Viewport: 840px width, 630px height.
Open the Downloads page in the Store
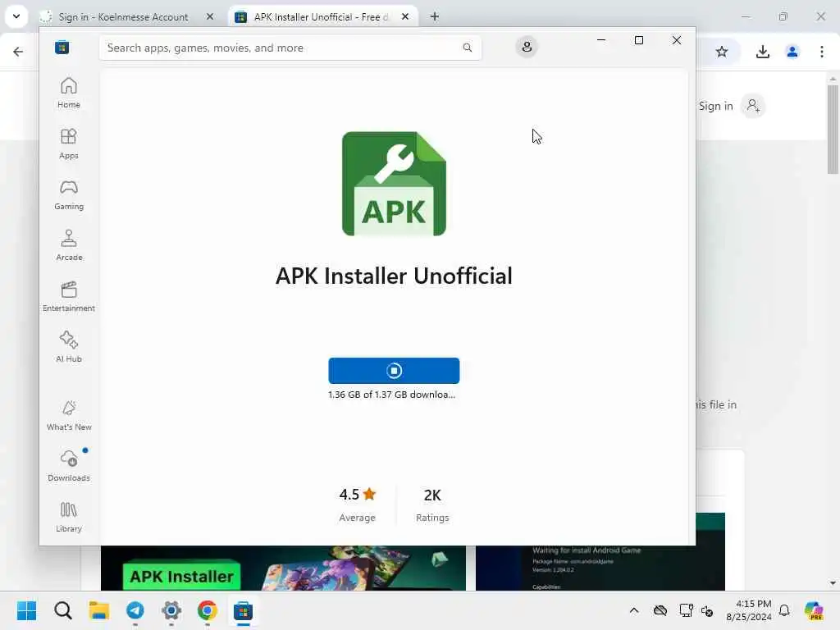(69, 467)
